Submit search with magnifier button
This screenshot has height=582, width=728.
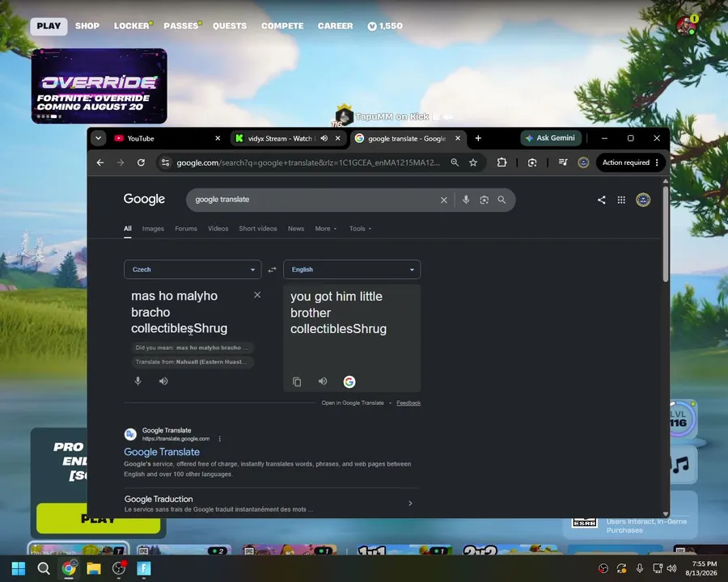point(502,200)
